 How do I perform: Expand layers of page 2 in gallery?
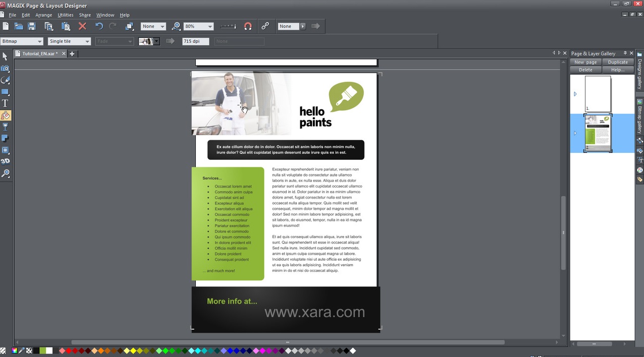pos(575,133)
